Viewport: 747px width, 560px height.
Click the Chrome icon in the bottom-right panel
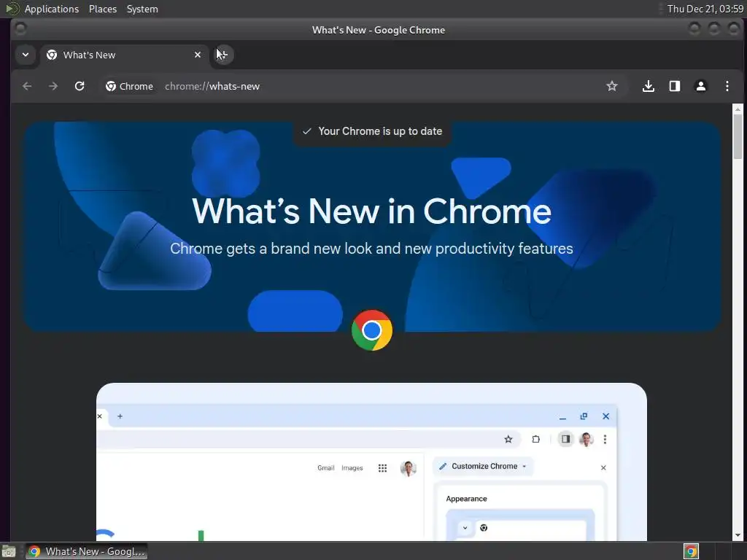[691, 551]
